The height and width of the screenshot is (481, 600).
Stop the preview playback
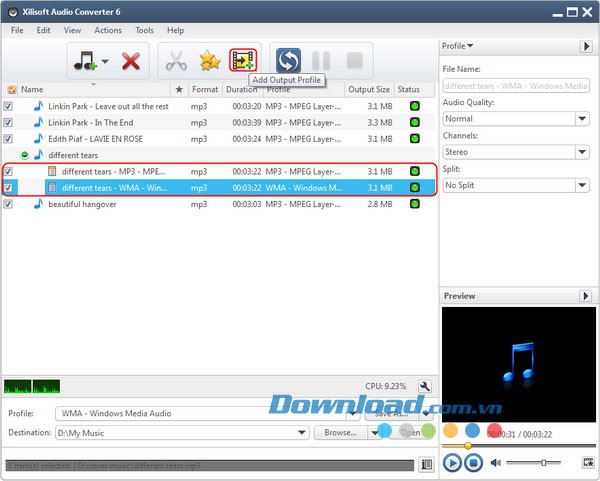pyautogui.click(x=473, y=463)
